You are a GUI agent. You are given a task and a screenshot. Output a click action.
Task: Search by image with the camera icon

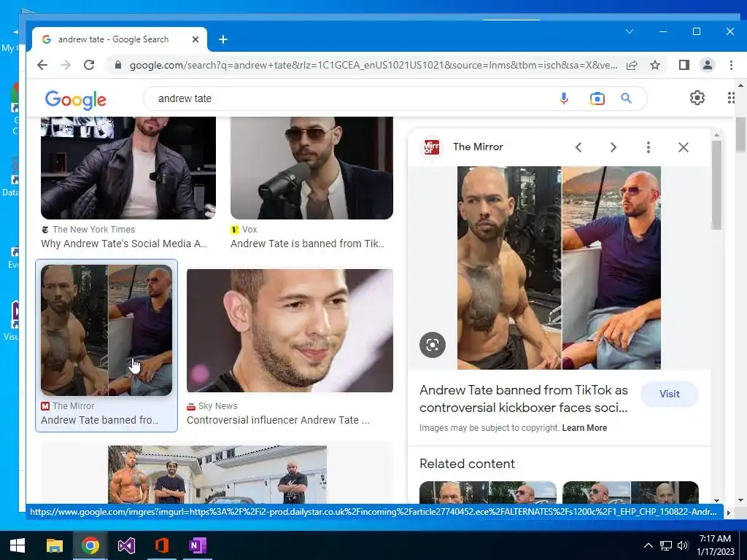597,98
